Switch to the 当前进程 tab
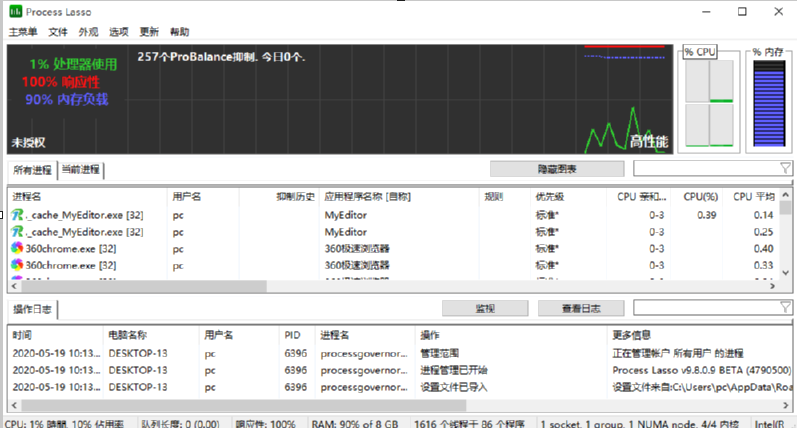 click(x=81, y=170)
